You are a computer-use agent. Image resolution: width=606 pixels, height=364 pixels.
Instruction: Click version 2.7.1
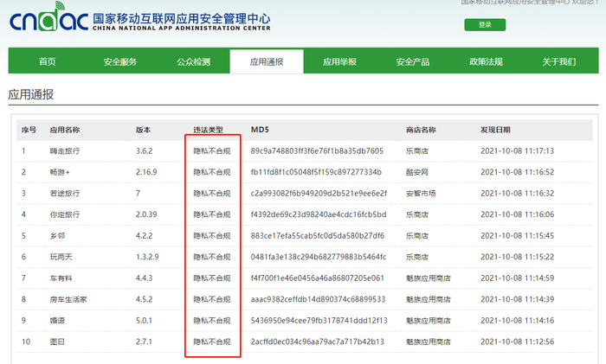pos(145,342)
